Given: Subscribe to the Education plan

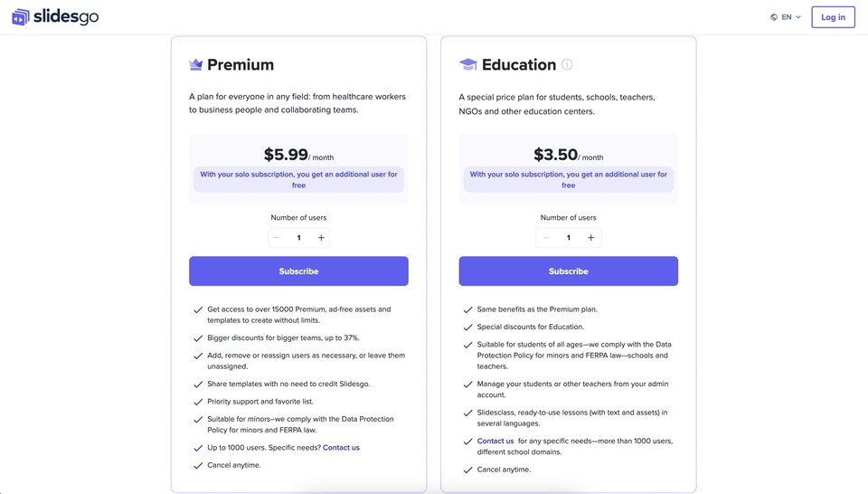Looking at the screenshot, I should (569, 271).
